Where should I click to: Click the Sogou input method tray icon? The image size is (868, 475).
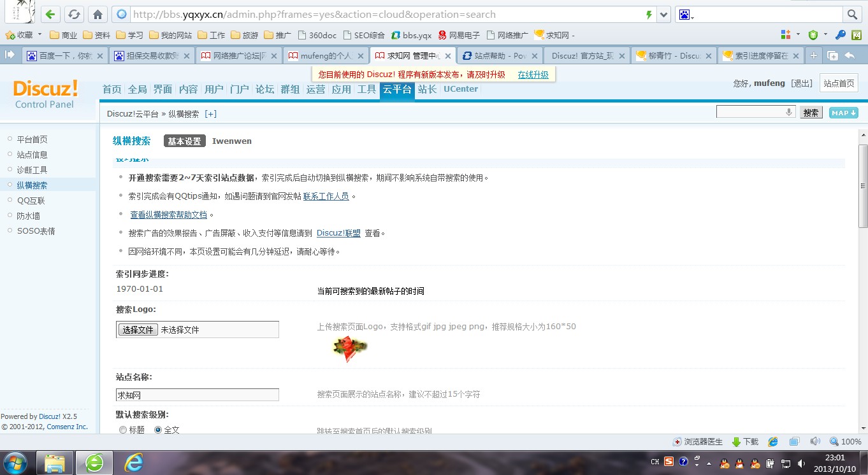click(x=669, y=462)
